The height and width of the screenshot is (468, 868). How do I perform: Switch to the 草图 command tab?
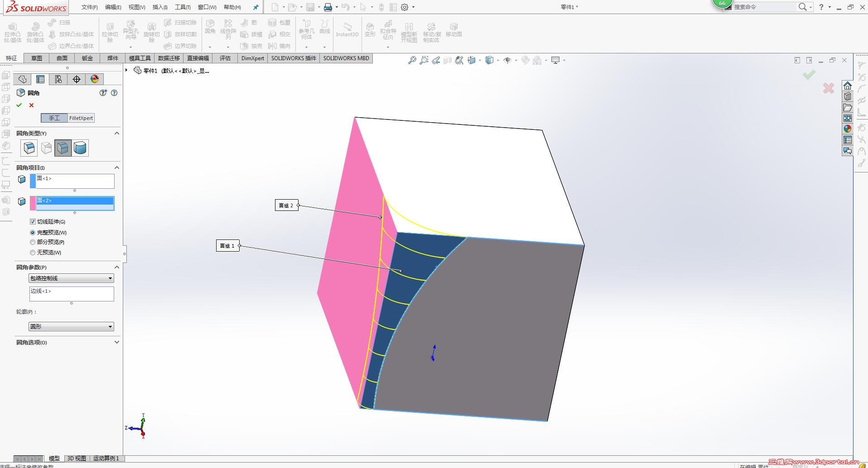[x=37, y=58]
